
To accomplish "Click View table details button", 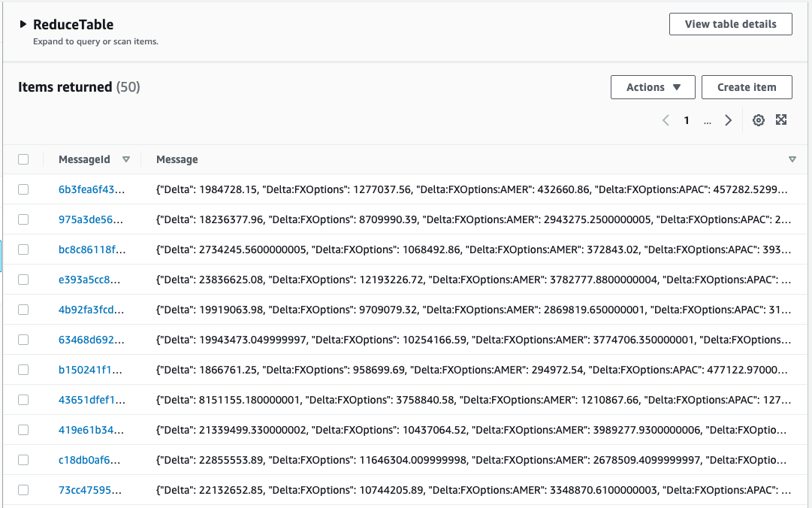I will click(730, 24).
